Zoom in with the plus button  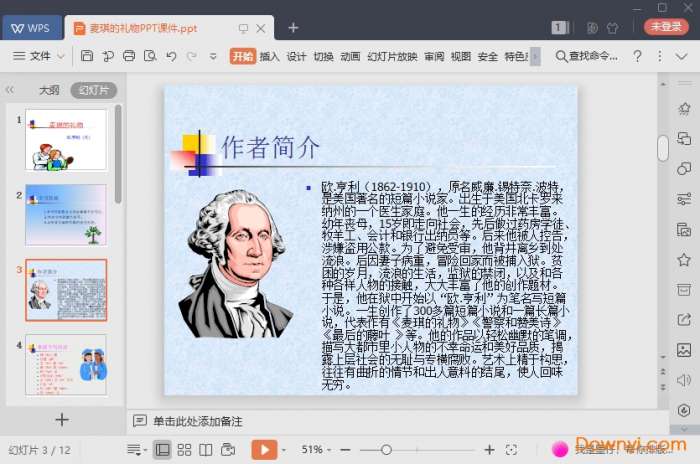(489, 450)
